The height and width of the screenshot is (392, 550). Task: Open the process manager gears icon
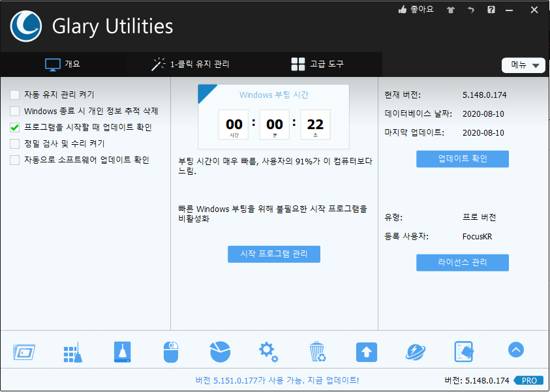pyautogui.click(x=268, y=352)
